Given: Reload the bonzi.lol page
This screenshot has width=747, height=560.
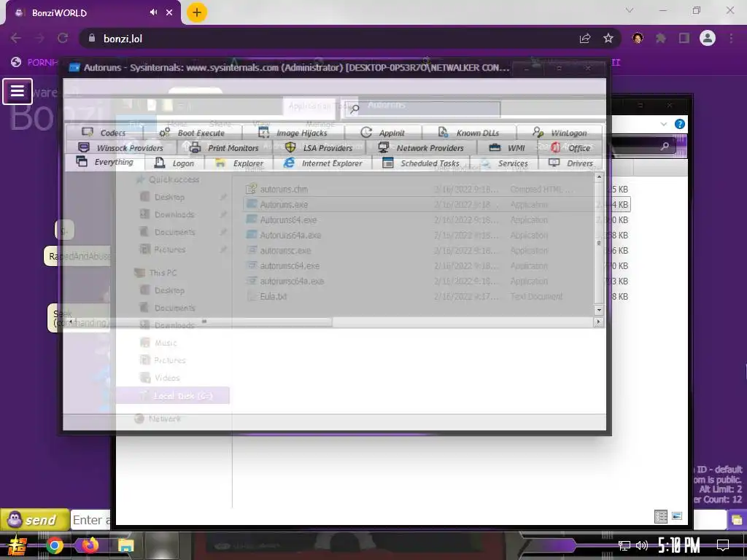Looking at the screenshot, I should pos(63,38).
